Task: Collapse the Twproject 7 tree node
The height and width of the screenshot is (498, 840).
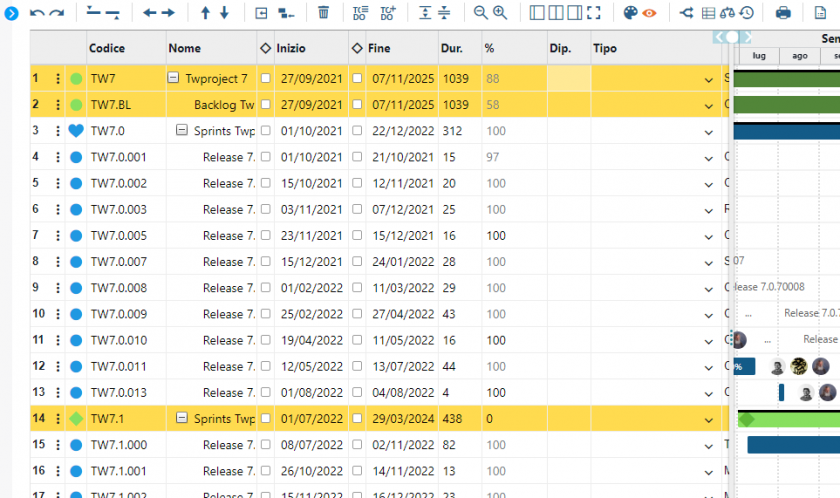Action: (x=173, y=78)
